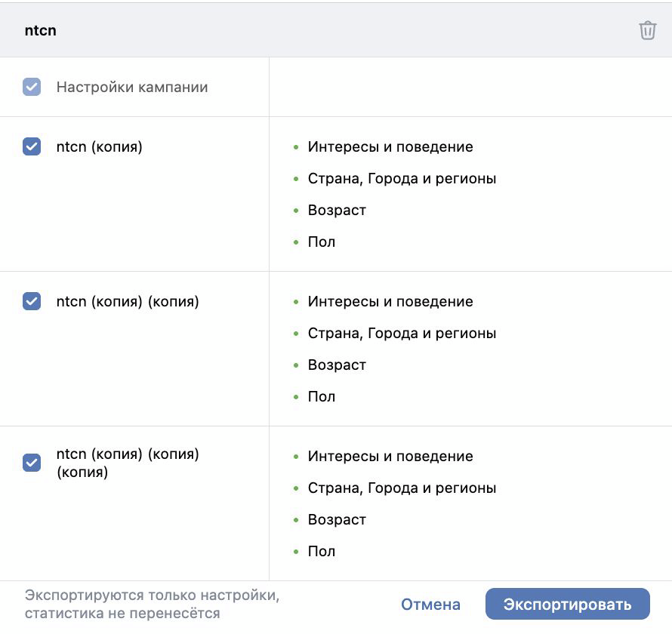This screenshot has height=634, width=672.
Task: Uncheck the ntcn (копия) ad group
Action: [31, 146]
